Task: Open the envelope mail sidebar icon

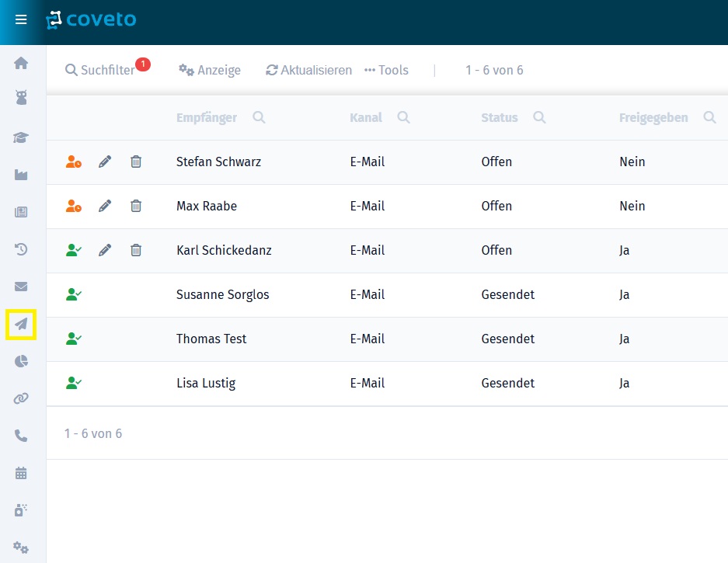Action: pos(21,287)
